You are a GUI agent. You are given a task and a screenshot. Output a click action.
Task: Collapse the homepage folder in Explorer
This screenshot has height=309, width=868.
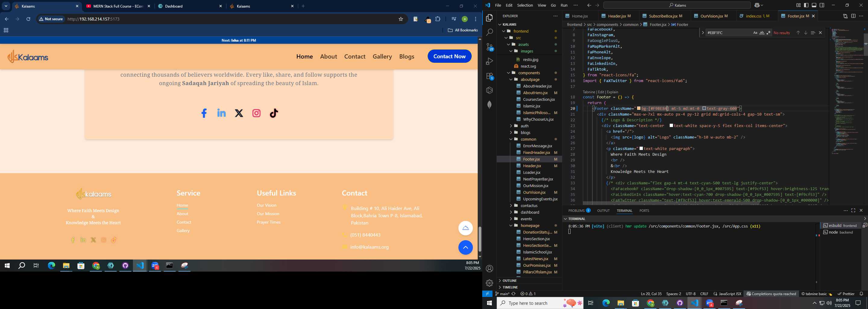click(530, 225)
